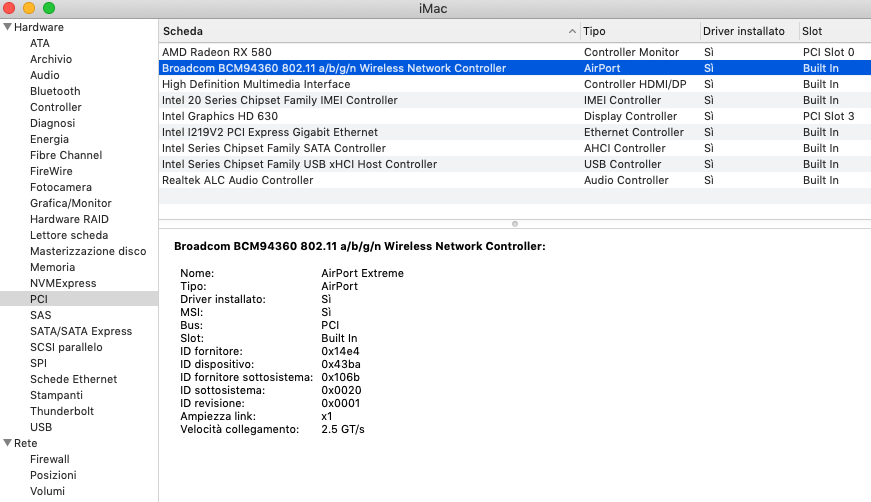Click Controller HDMI/DP type cell
The image size is (871, 502).
coord(635,84)
